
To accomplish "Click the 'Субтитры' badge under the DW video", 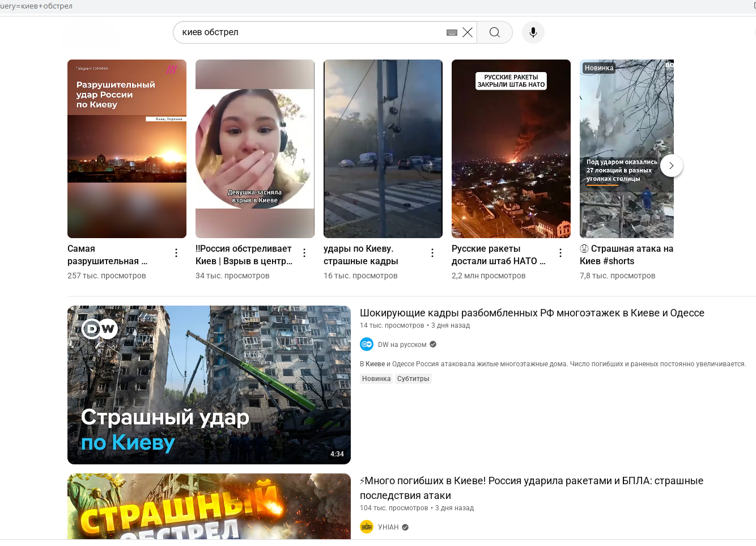I will pos(413,379).
